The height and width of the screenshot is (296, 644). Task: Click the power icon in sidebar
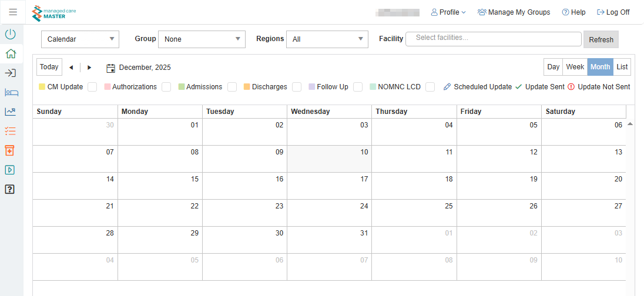11,34
